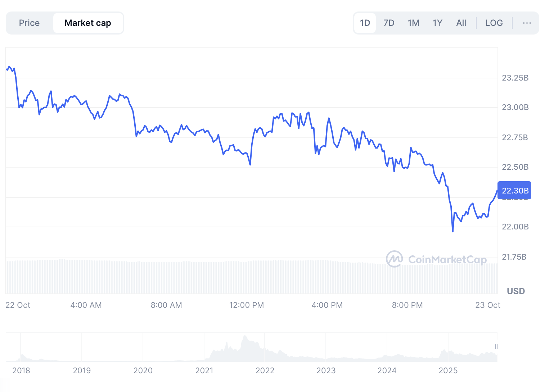Open the more options ellipsis menu
The height and width of the screenshot is (392, 545).
527,23
